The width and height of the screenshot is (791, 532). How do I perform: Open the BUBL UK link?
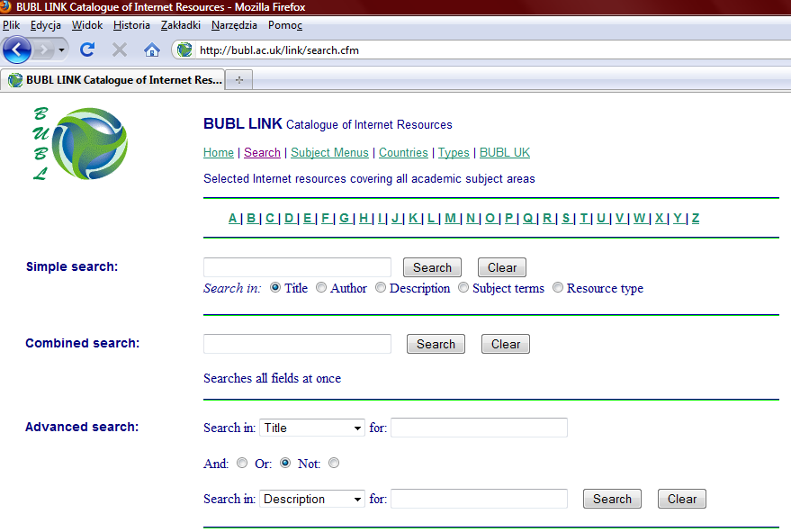pyautogui.click(x=505, y=152)
